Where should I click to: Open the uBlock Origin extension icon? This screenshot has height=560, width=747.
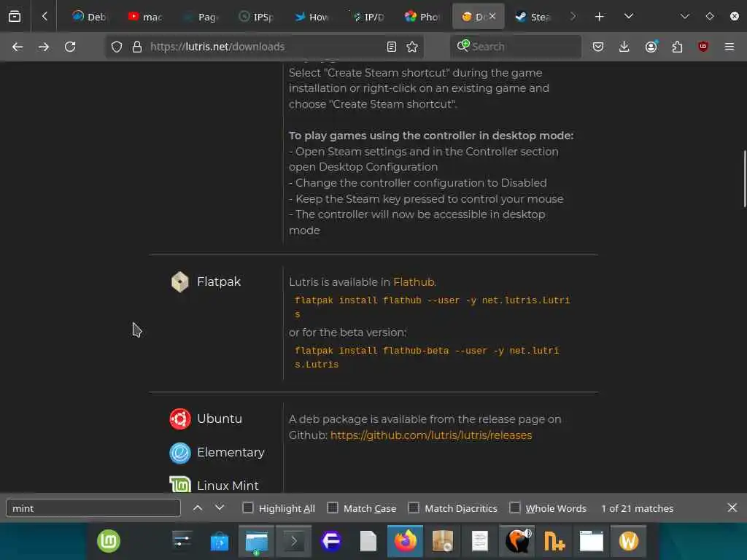703,47
